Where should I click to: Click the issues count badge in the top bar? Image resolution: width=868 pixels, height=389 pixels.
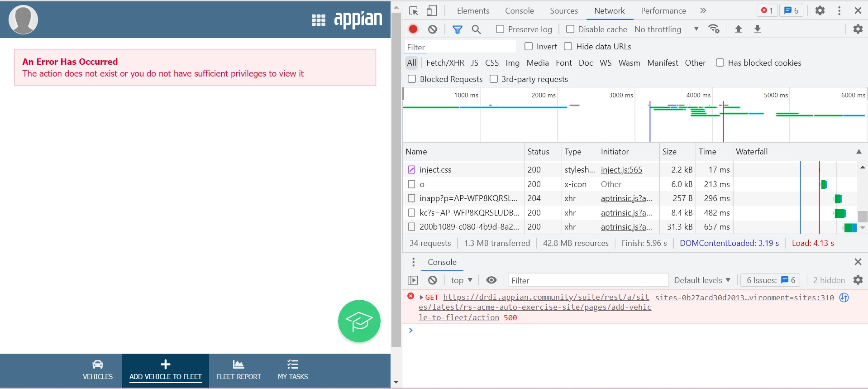coord(792,10)
